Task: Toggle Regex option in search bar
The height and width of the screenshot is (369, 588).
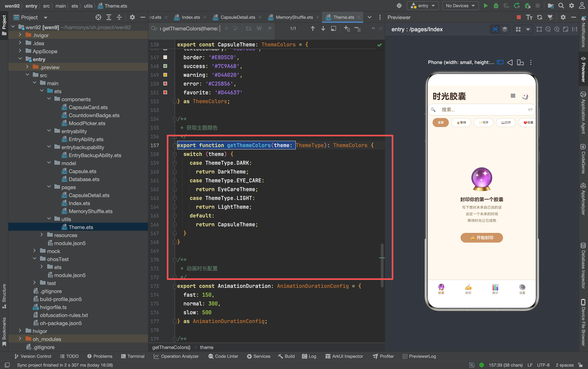Action: [x=270, y=29]
